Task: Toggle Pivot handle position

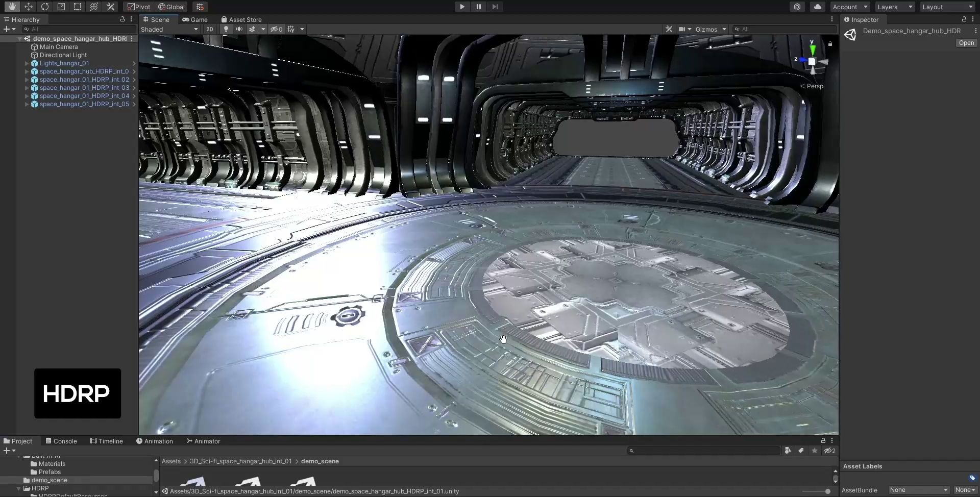Action: coord(139,7)
